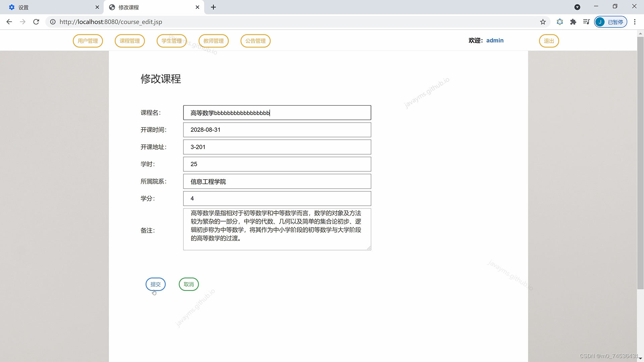Click the 学时: label
Screen dimensions: 644x362
point(148,164)
